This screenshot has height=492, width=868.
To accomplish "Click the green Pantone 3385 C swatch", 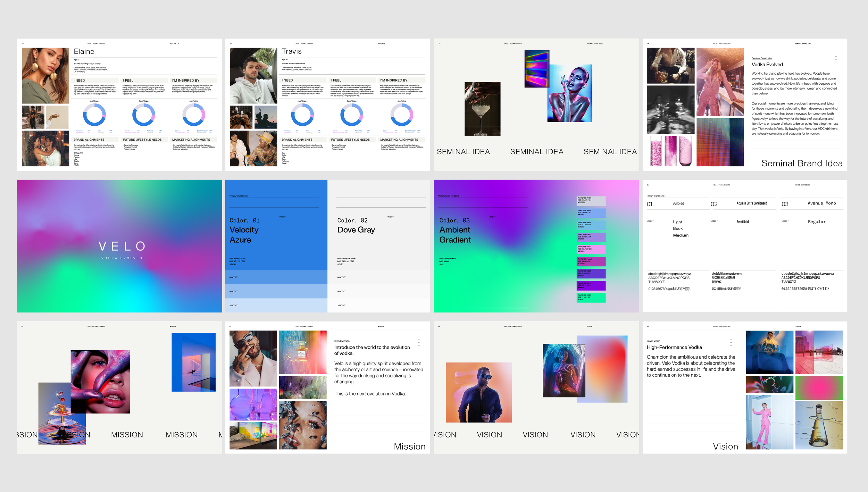I will (x=591, y=298).
